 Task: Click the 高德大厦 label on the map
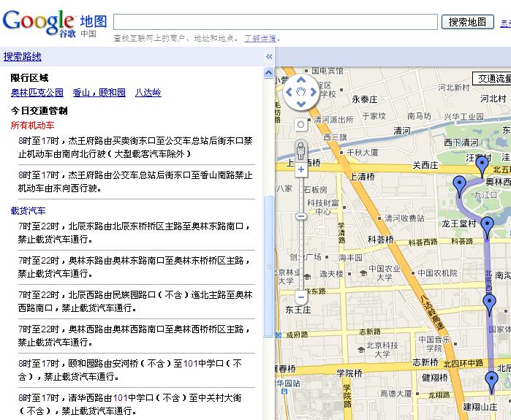tap(396, 394)
